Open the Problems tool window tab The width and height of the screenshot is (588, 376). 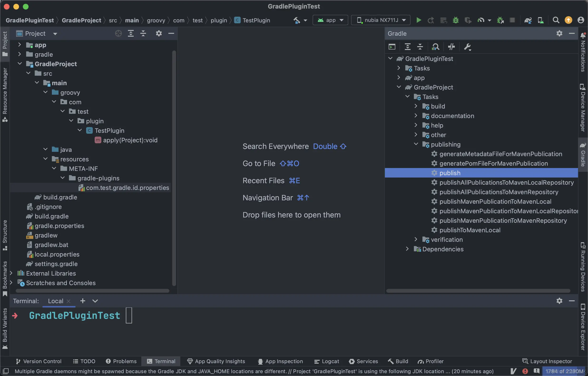click(121, 361)
